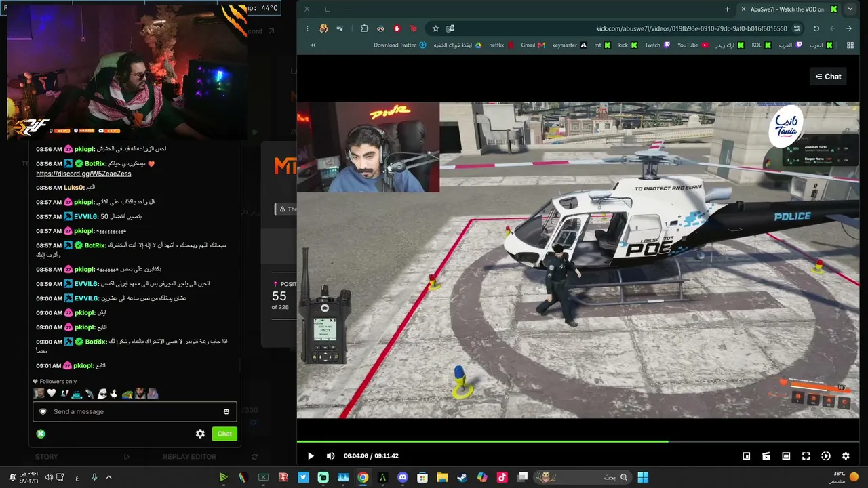Open chat settings gear
868x488 pixels.
tap(200, 434)
